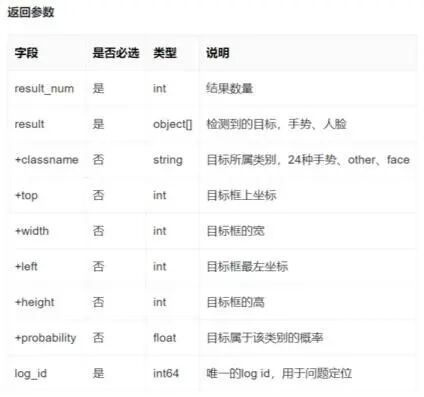Screen dimensions: 424x397
Task: Click int type in +height row
Action: pos(159,302)
